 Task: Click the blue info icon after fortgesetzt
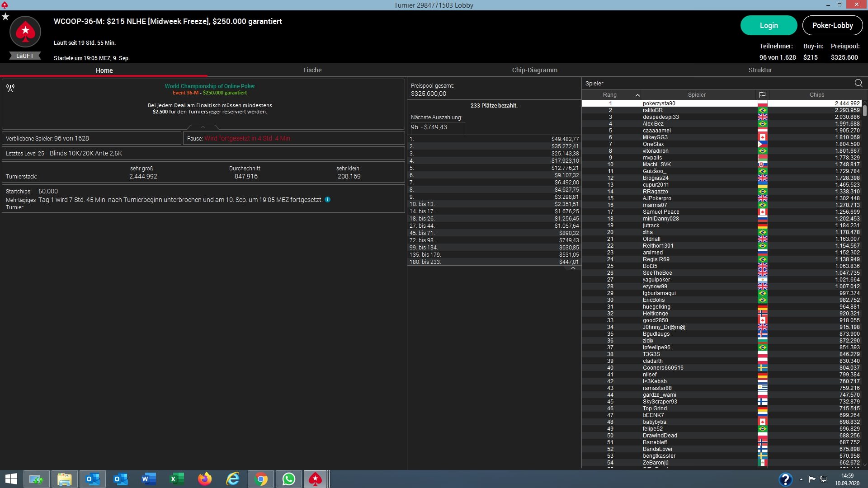point(328,200)
